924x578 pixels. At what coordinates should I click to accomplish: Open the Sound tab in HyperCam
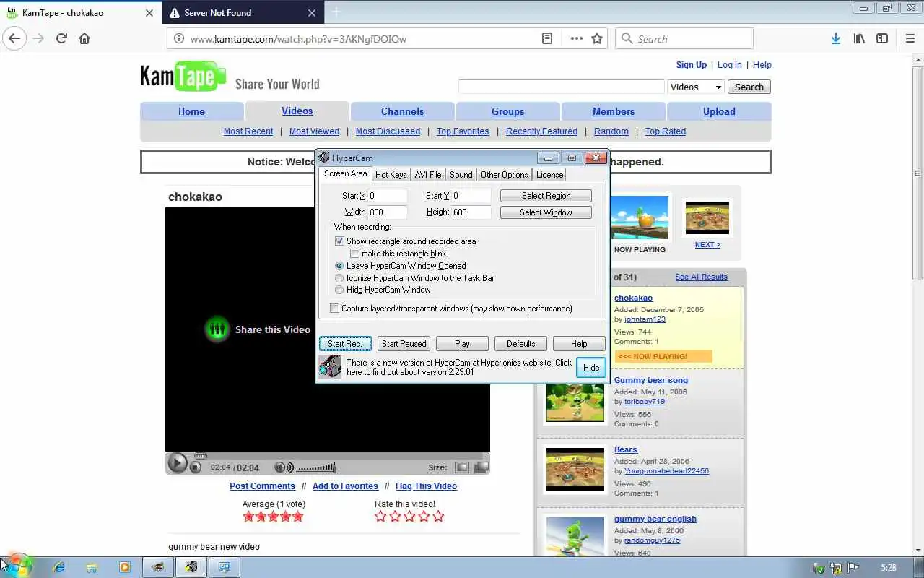pyautogui.click(x=461, y=174)
